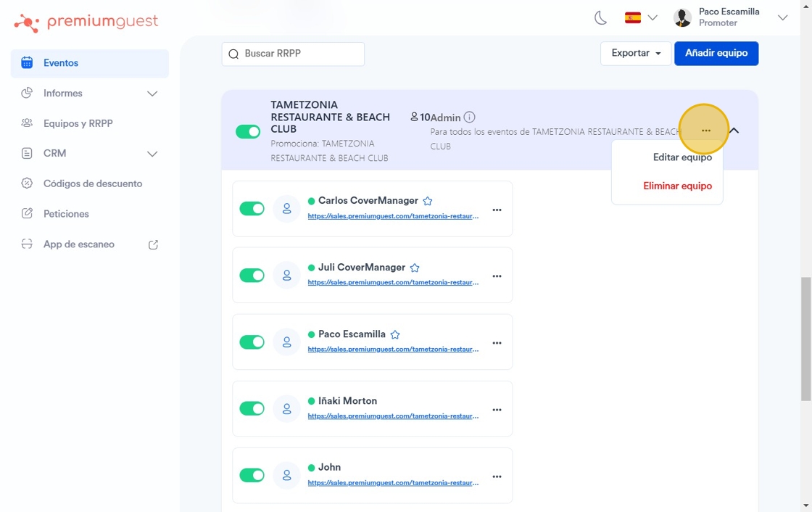
Task: Click Paco Escamilla member avatar icon
Action: (286, 342)
